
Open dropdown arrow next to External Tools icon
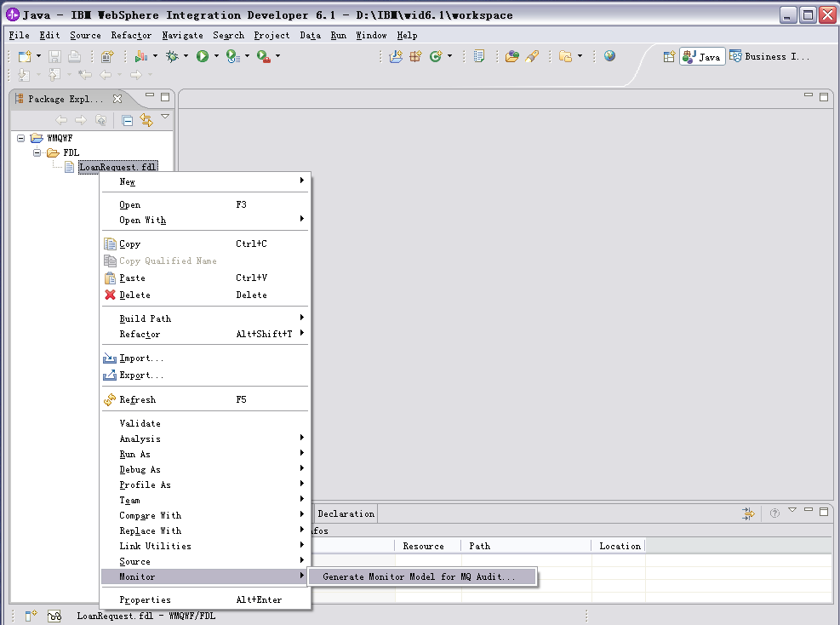(277, 56)
